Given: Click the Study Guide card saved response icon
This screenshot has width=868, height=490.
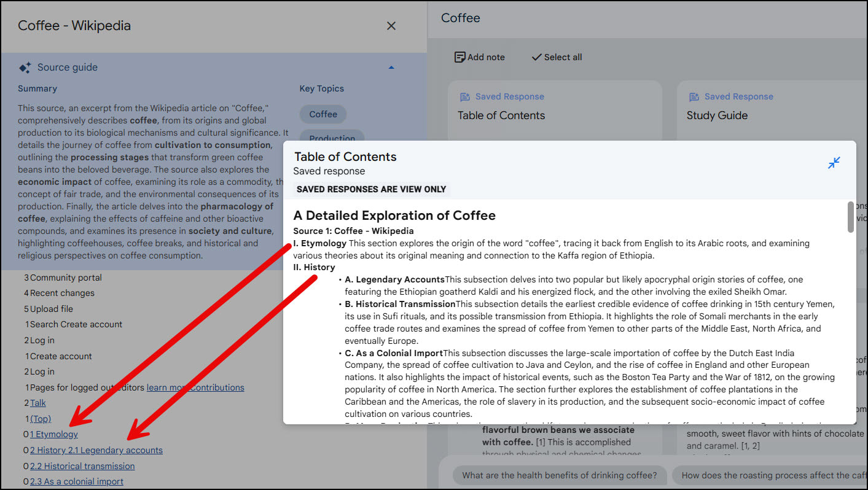Looking at the screenshot, I should [694, 97].
